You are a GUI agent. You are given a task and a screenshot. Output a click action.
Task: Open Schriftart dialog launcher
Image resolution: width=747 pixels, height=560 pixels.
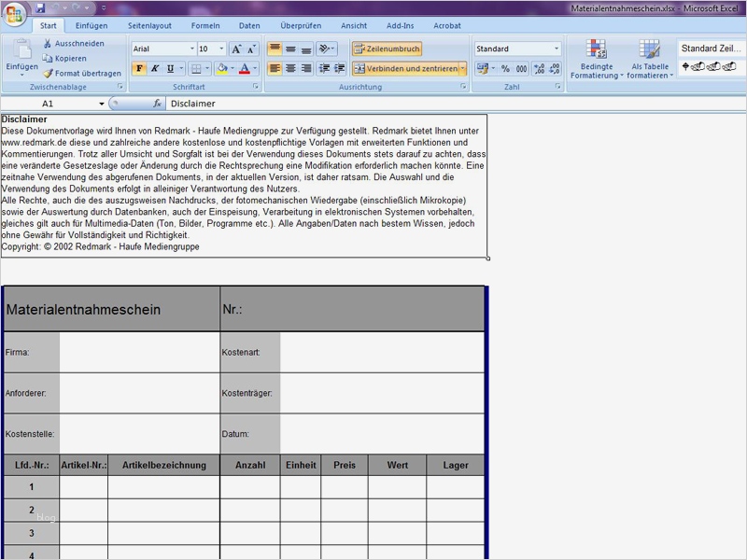pos(256,87)
